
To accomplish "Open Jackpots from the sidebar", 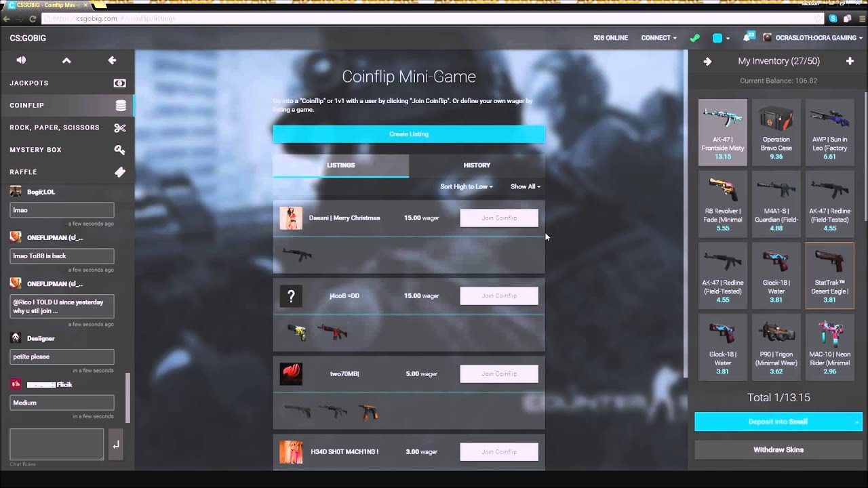I will 66,83.
